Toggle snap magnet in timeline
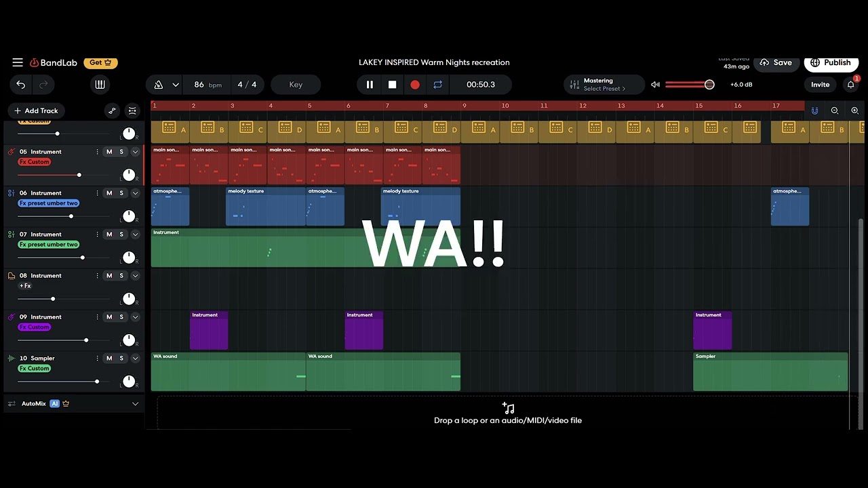Screen dimensions: 868x488 (814, 110)
